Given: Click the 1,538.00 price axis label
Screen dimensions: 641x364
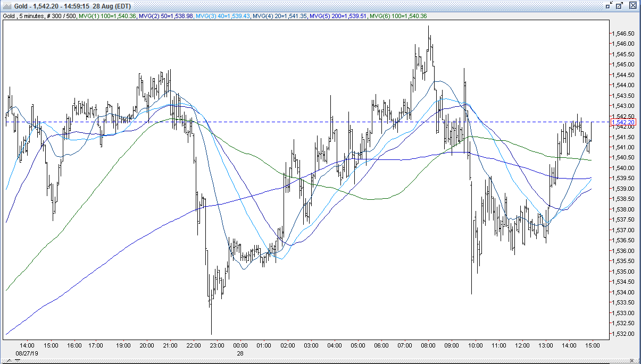Looking at the screenshot, I should click(x=622, y=209).
